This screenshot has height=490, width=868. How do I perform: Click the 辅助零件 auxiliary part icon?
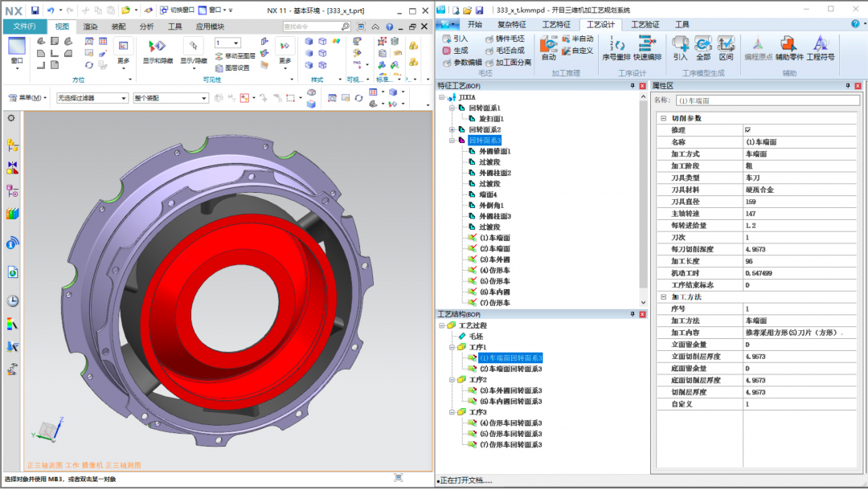[x=788, y=45]
